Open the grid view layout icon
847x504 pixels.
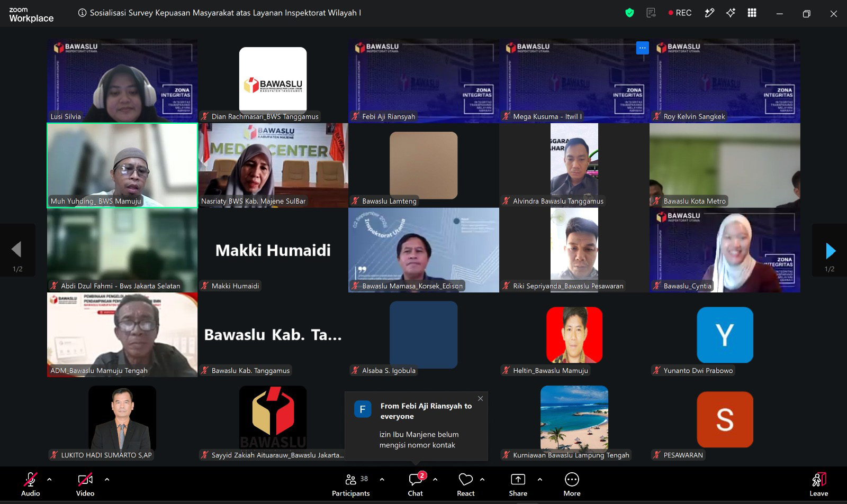point(752,13)
